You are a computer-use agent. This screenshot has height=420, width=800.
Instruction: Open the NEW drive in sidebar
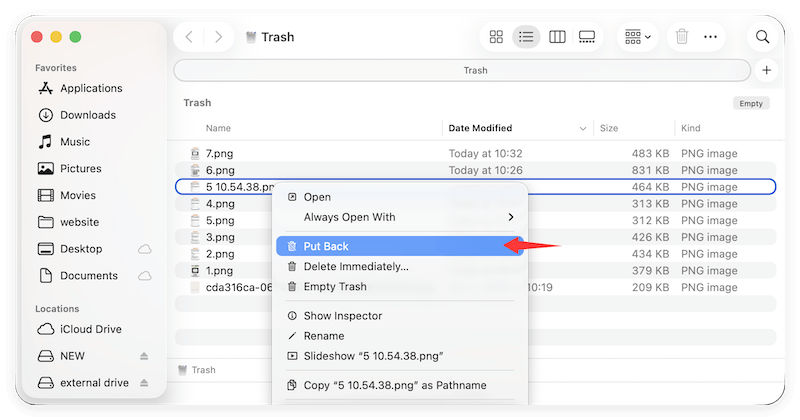pyautogui.click(x=61, y=356)
